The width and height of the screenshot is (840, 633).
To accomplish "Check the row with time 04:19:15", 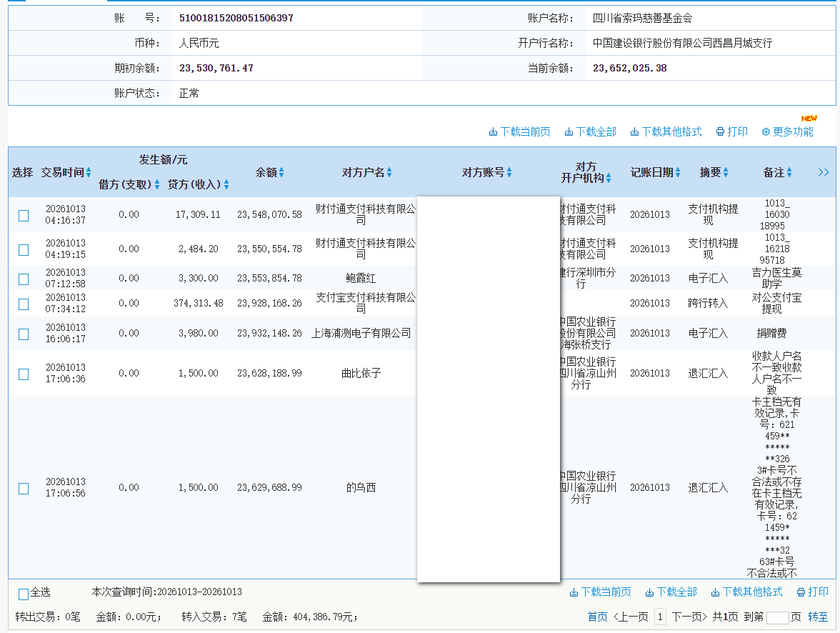I will pos(24,250).
